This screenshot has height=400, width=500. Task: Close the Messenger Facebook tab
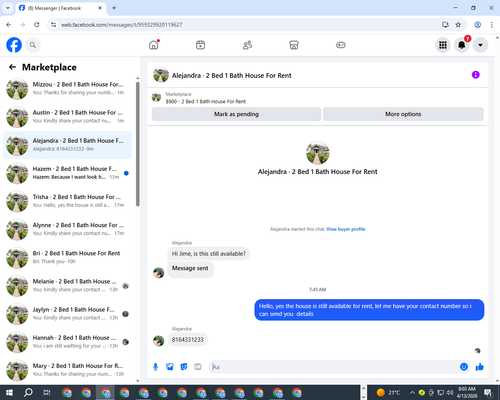click(x=100, y=8)
